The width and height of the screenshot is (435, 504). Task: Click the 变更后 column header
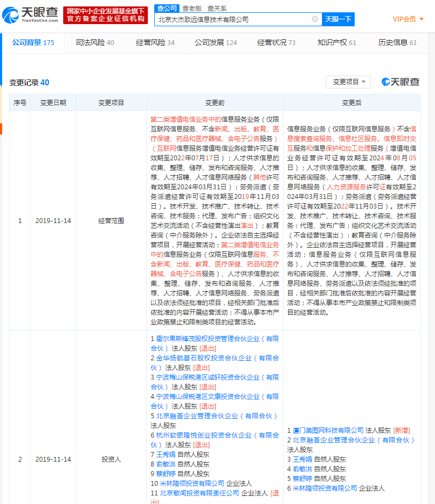(351, 103)
